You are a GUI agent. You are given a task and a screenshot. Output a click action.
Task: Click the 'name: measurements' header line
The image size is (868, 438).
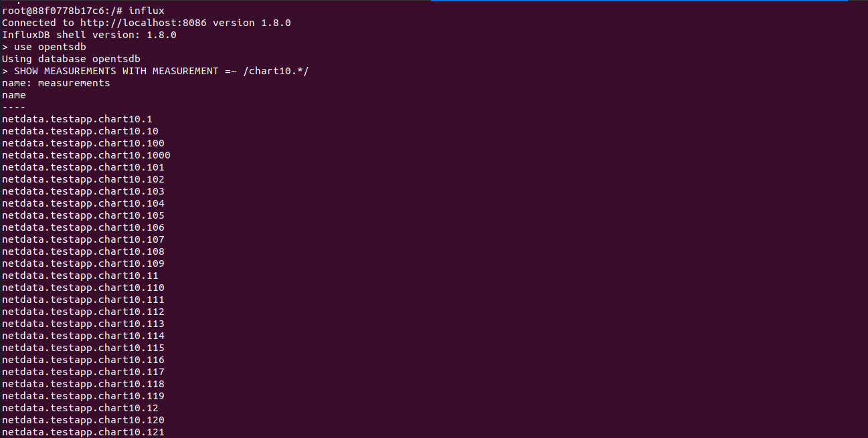click(x=56, y=83)
